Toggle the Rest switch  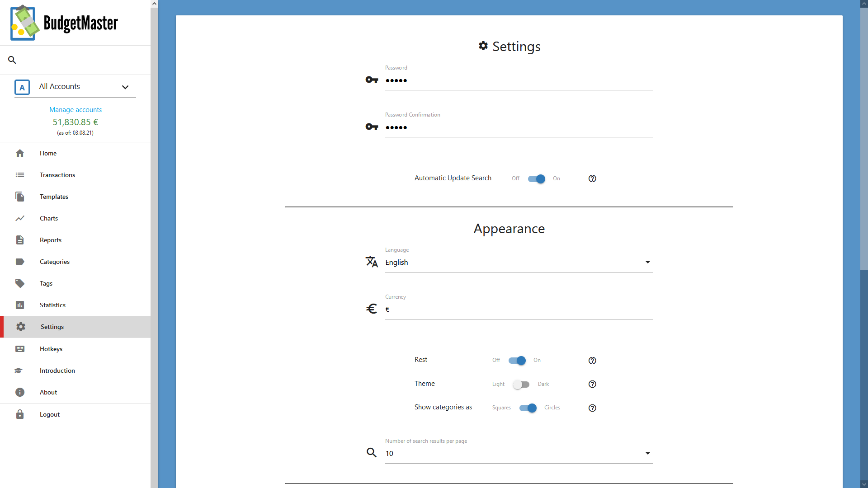click(x=517, y=361)
